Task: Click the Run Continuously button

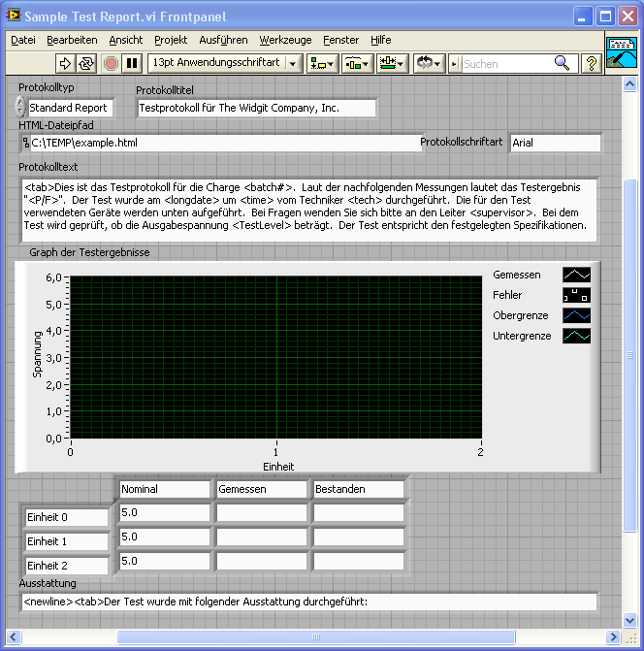Action: click(86, 63)
